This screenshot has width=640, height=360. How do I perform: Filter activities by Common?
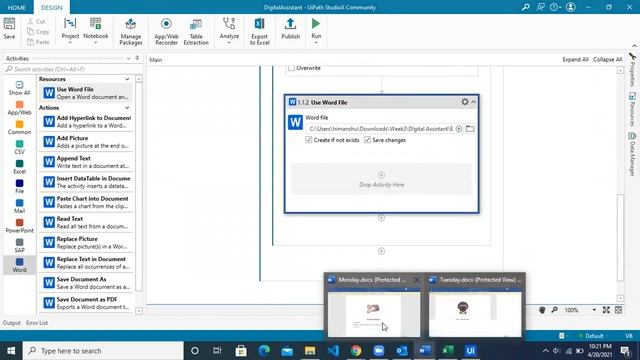point(19,128)
